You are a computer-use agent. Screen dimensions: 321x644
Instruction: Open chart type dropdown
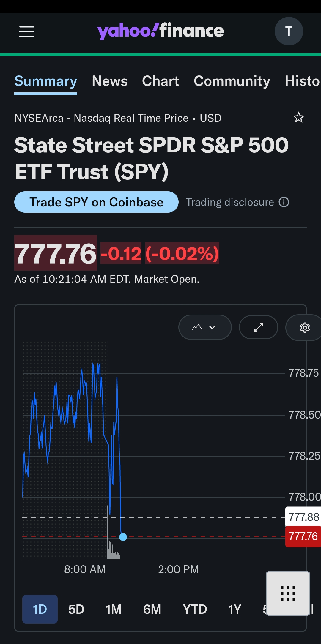coord(205,327)
